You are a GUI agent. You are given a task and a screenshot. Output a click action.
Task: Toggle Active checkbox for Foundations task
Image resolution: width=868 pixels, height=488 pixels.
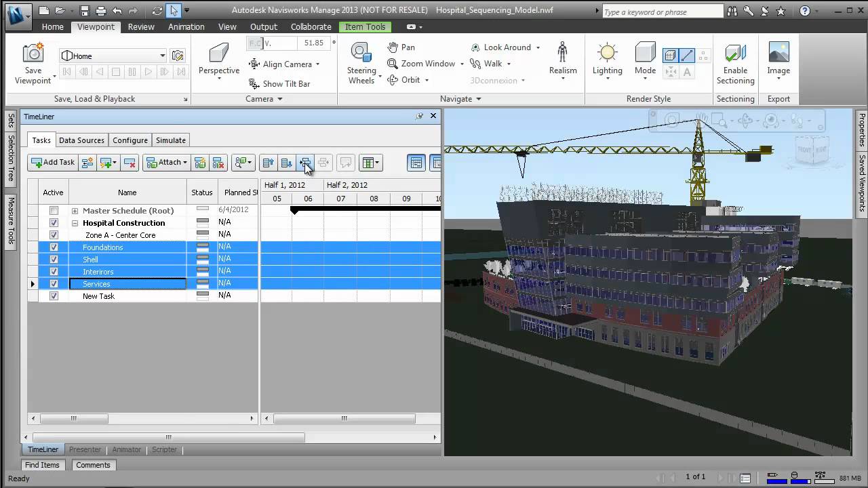(x=54, y=247)
